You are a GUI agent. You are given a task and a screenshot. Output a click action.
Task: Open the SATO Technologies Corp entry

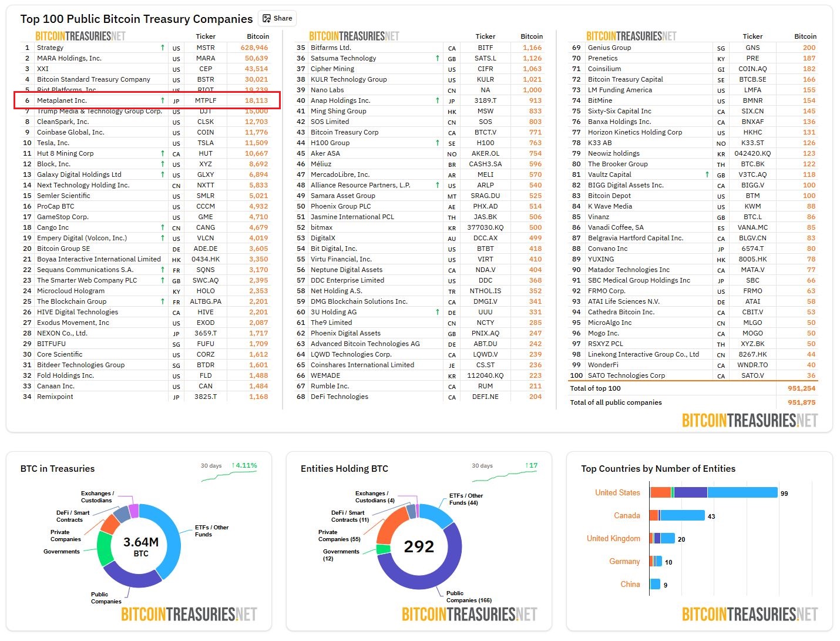[627, 375]
